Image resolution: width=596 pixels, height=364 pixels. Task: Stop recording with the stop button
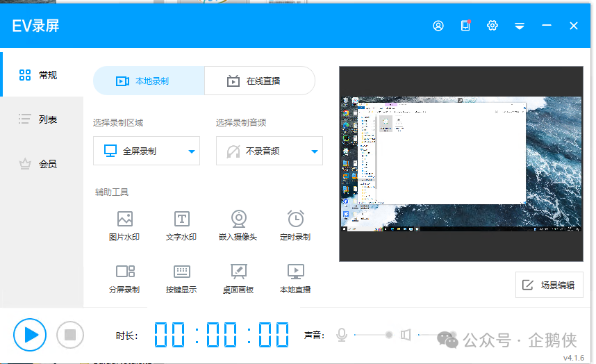tap(70, 335)
